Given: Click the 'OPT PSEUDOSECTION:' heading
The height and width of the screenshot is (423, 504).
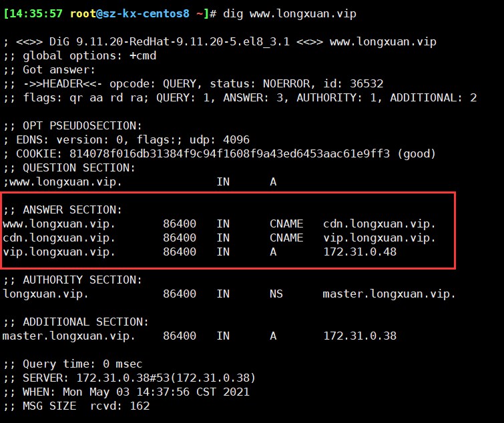Looking at the screenshot, I should click(x=82, y=126).
